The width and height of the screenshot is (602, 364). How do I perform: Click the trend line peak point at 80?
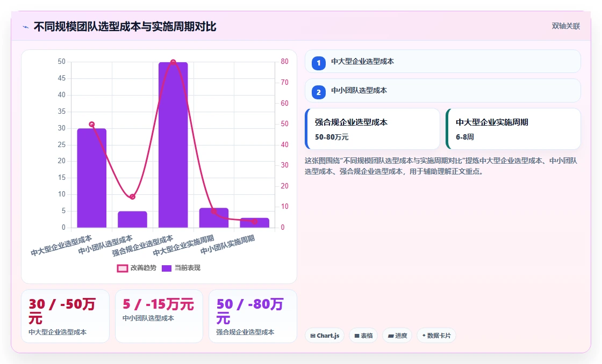pyautogui.click(x=173, y=62)
